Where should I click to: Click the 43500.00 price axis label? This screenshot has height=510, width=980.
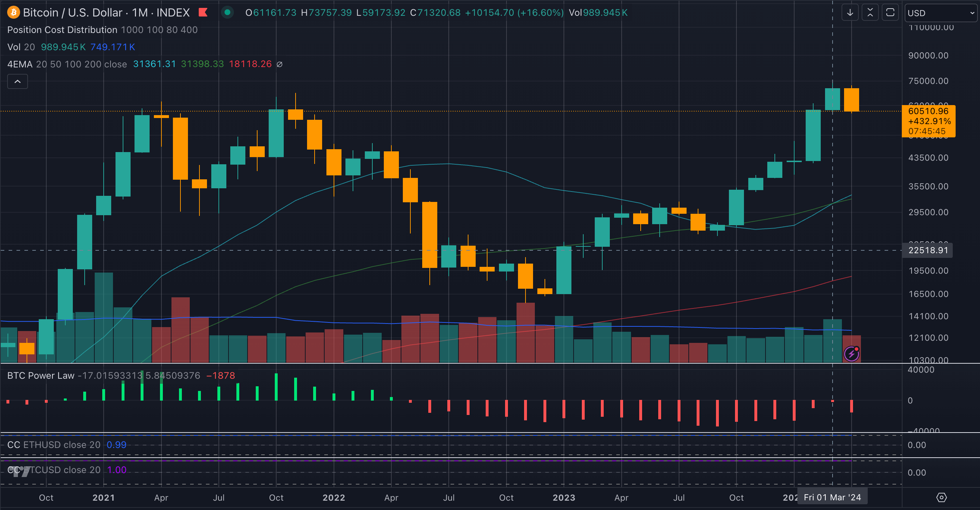928,158
